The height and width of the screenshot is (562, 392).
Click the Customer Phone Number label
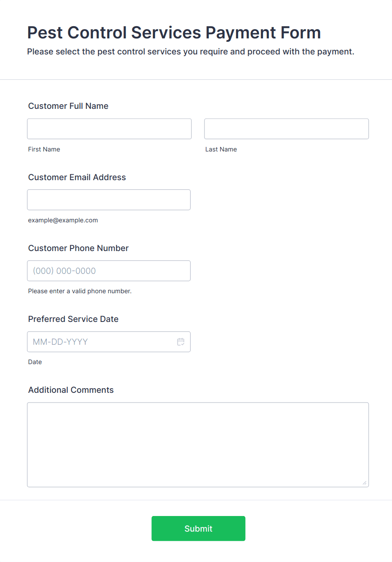pyautogui.click(x=78, y=248)
